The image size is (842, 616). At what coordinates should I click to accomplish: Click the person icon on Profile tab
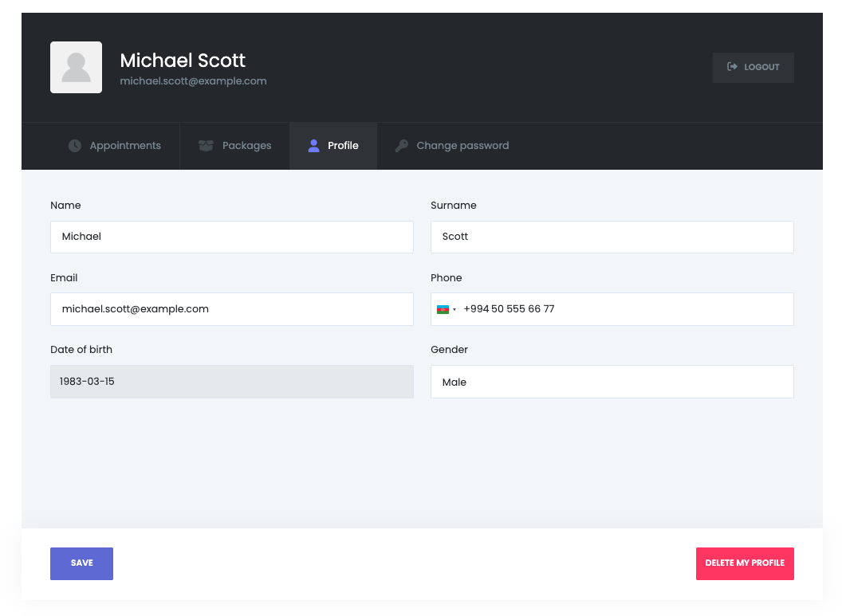(313, 146)
